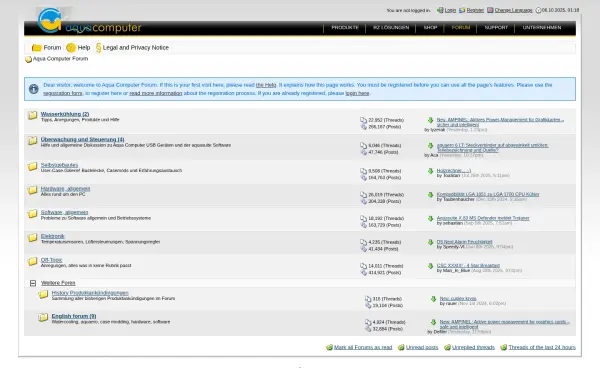
Task: Click the folder icon beside Off-Topic
Action: pos(33,261)
